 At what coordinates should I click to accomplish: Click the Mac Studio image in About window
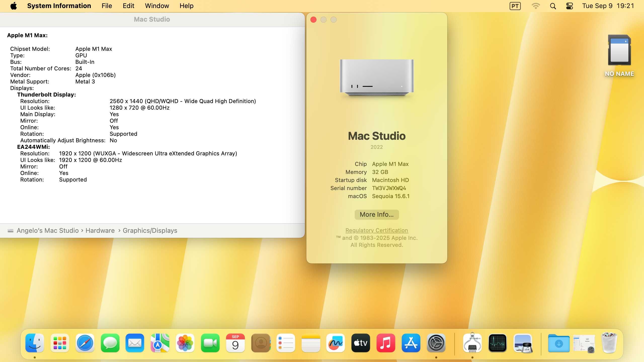377,78
